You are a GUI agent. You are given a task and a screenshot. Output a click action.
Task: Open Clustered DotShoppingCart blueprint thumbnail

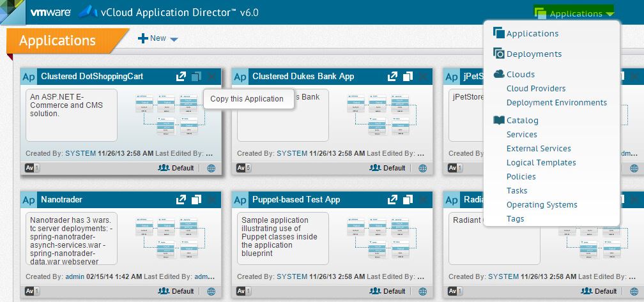[x=170, y=116]
